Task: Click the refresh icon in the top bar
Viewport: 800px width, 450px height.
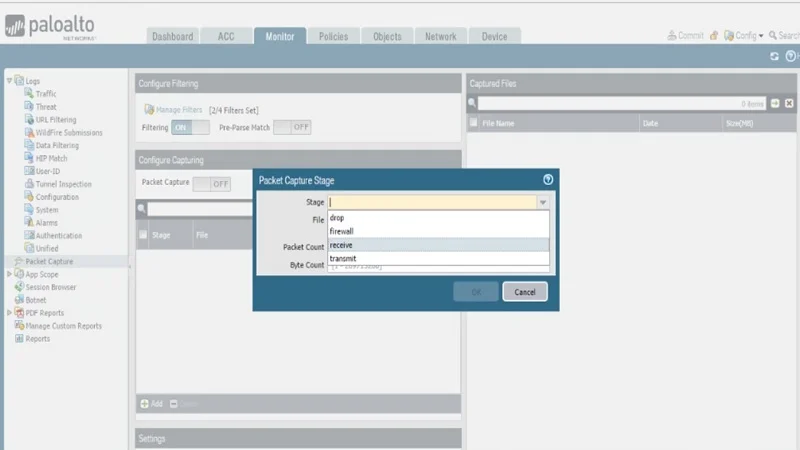Action: pyautogui.click(x=774, y=56)
